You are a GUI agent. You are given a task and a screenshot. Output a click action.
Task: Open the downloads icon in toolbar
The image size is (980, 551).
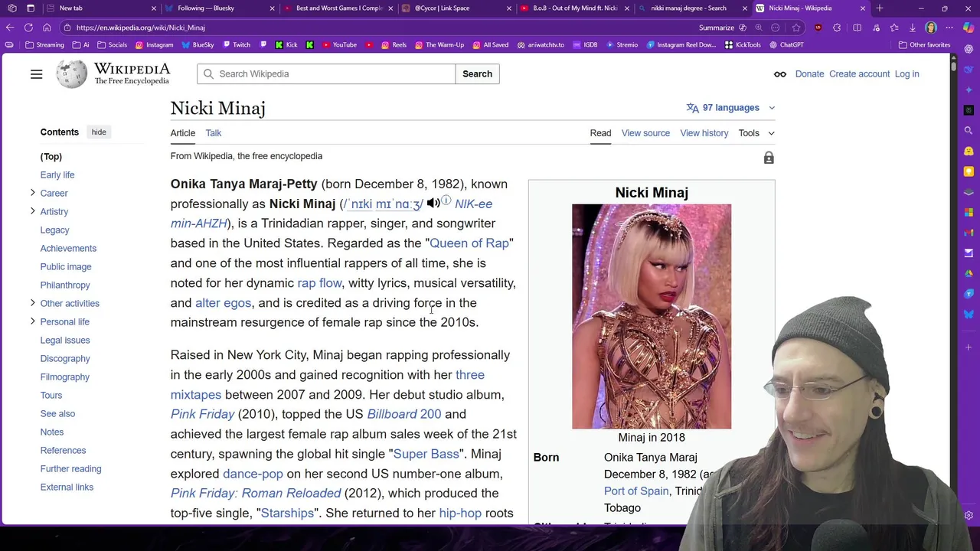[913, 28]
